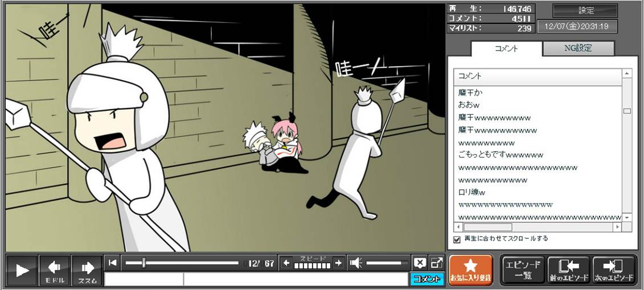Hide on-screen comments with X bubble icon
The height and width of the screenshot is (290, 644).
(x=420, y=263)
